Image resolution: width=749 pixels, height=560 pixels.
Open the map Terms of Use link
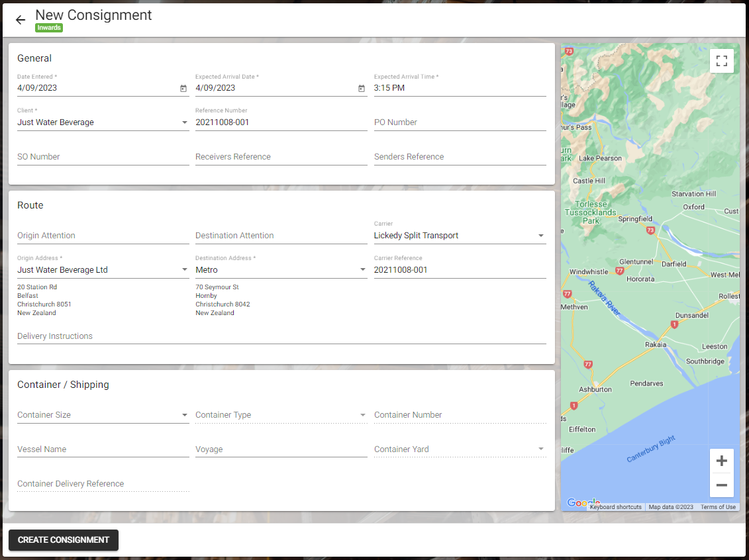718,506
